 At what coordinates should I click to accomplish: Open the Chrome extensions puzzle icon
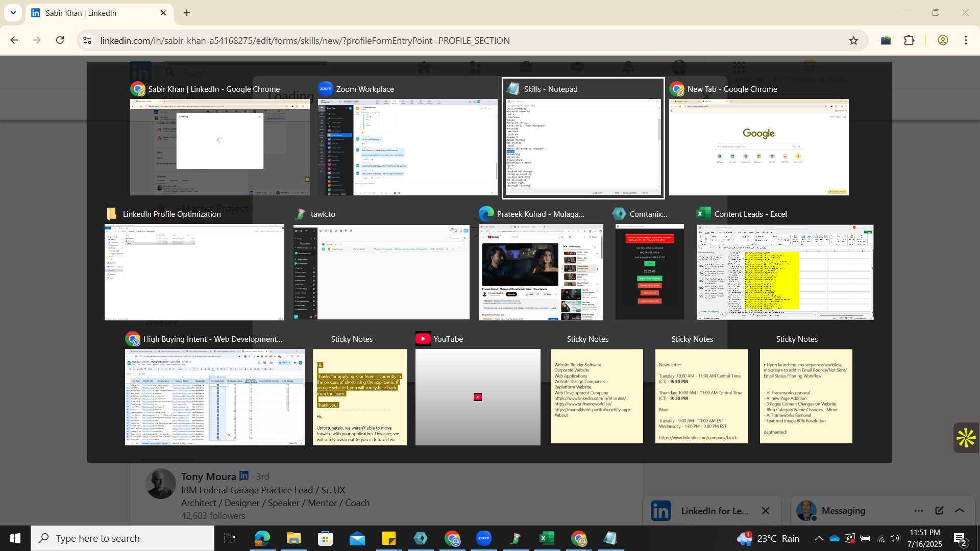coord(909,40)
